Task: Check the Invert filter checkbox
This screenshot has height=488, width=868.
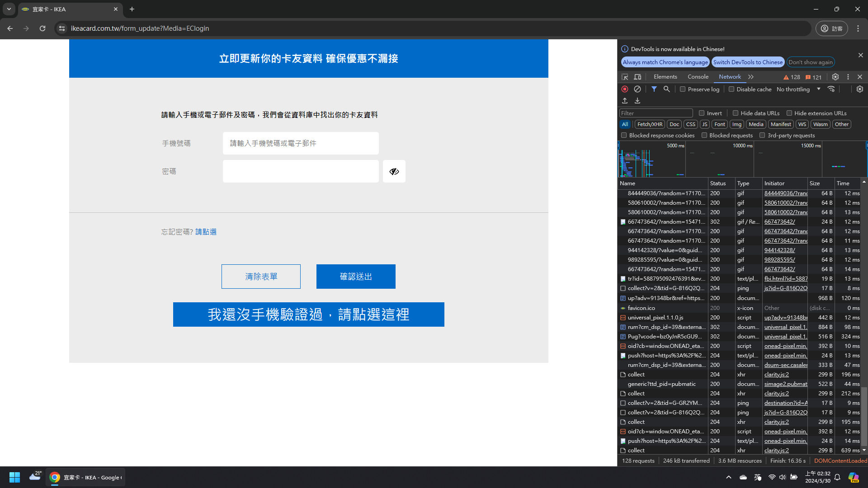Action: [x=702, y=113]
